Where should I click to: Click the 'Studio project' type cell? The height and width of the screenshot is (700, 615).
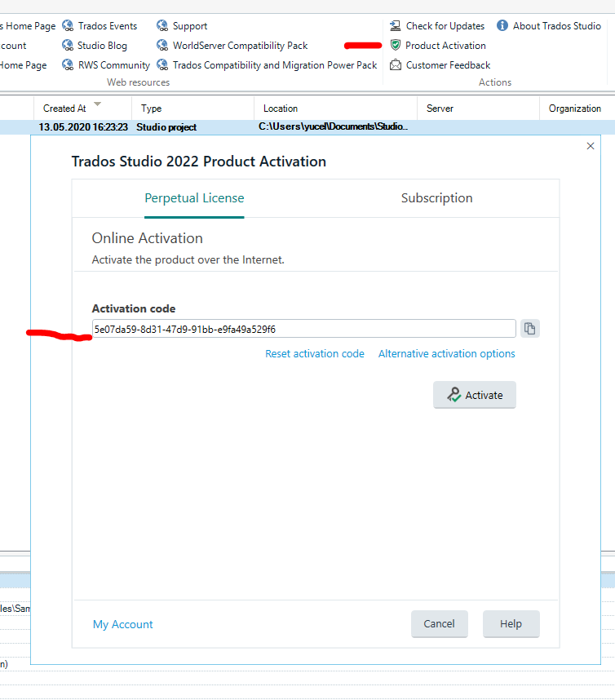[x=166, y=127]
